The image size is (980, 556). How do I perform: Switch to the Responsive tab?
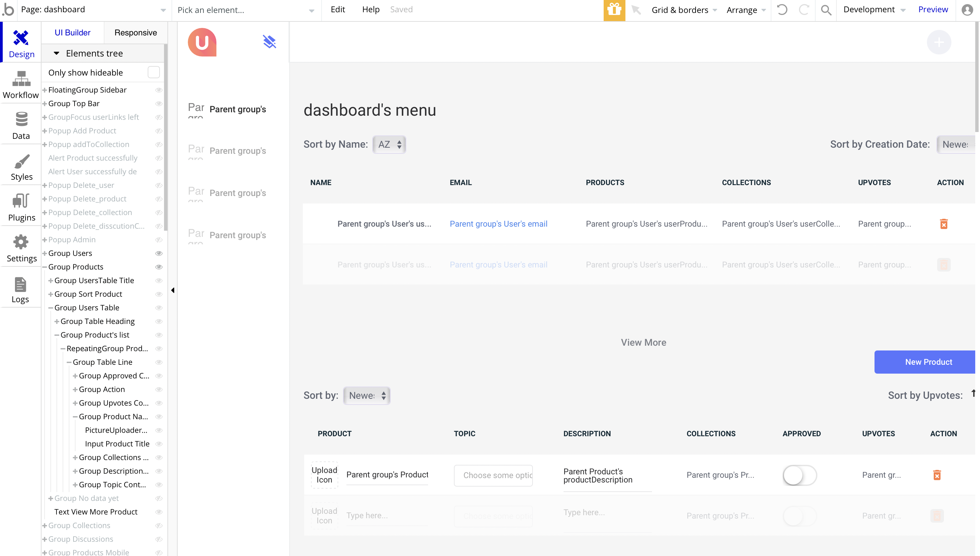coord(135,33)
